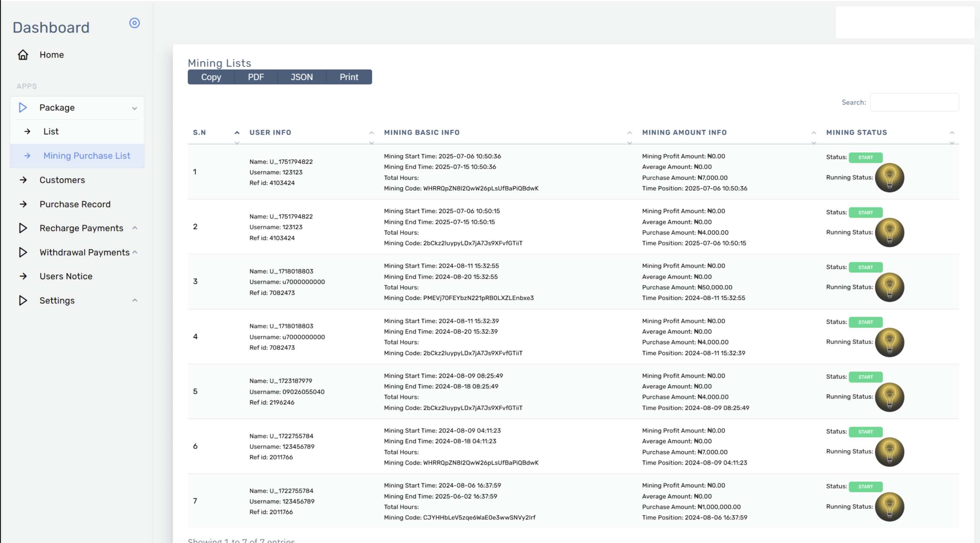Viewport: 980px width, 543px height.
Task: Click the lightbulb icon in row 7
Action: point(889,507)
